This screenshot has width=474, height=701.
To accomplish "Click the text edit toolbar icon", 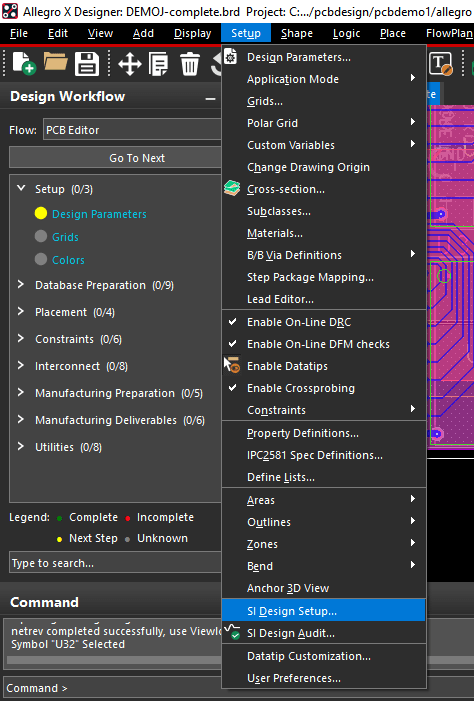I will click(x=440, y=63).
